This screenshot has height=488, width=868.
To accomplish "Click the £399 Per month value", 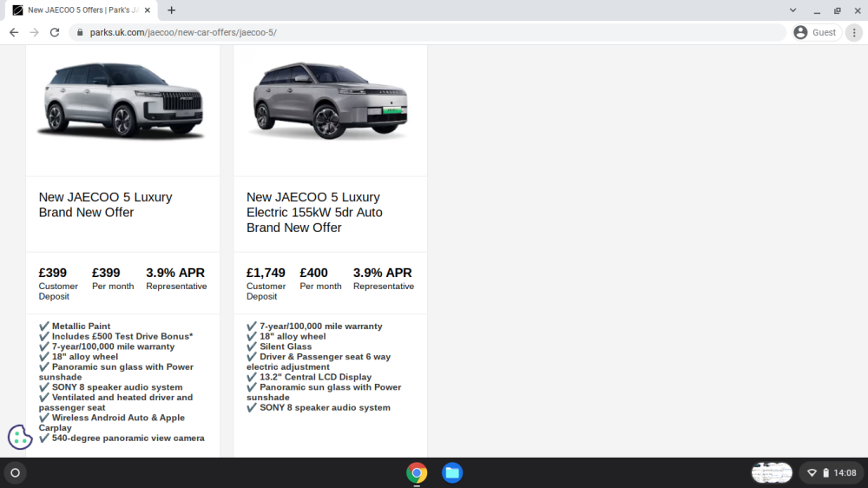I will (x=106, y=273).
